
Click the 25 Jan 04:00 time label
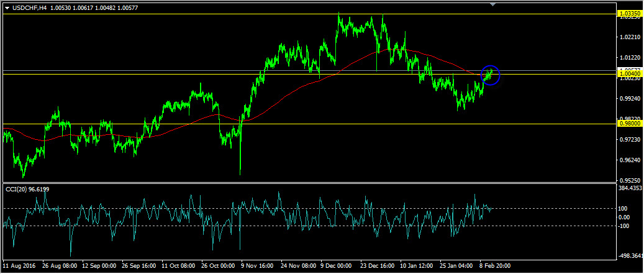tap(456, 266)
